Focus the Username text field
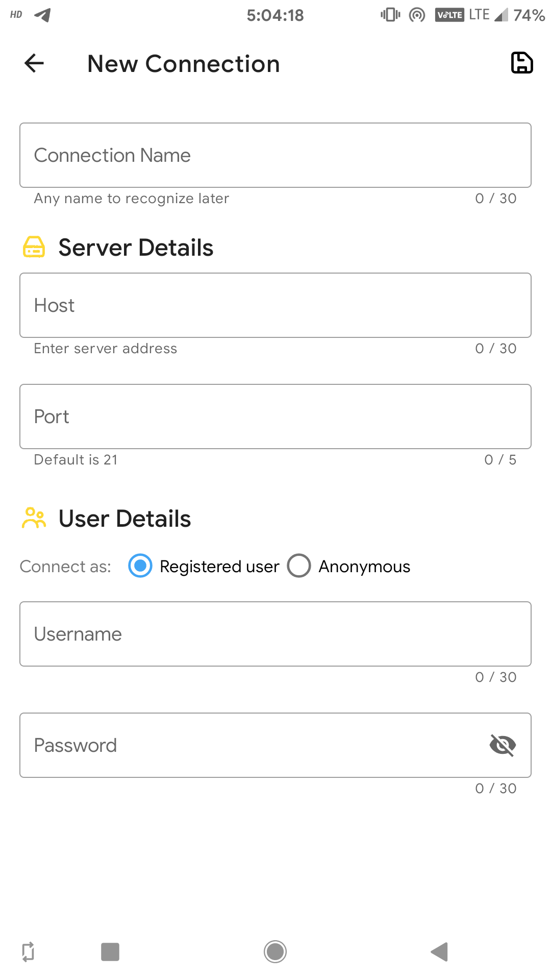 tap(275, 634)
